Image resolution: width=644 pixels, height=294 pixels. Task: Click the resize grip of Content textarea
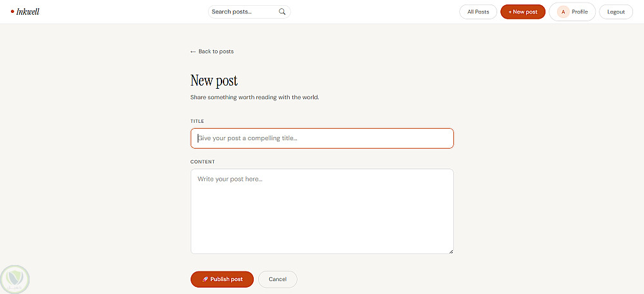[x=451, y=252]
